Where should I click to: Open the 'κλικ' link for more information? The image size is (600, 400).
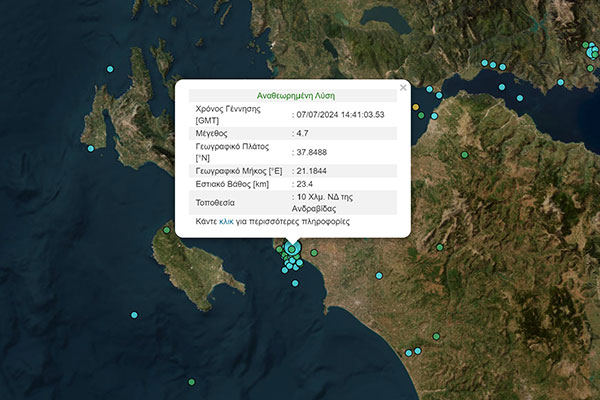226,220
